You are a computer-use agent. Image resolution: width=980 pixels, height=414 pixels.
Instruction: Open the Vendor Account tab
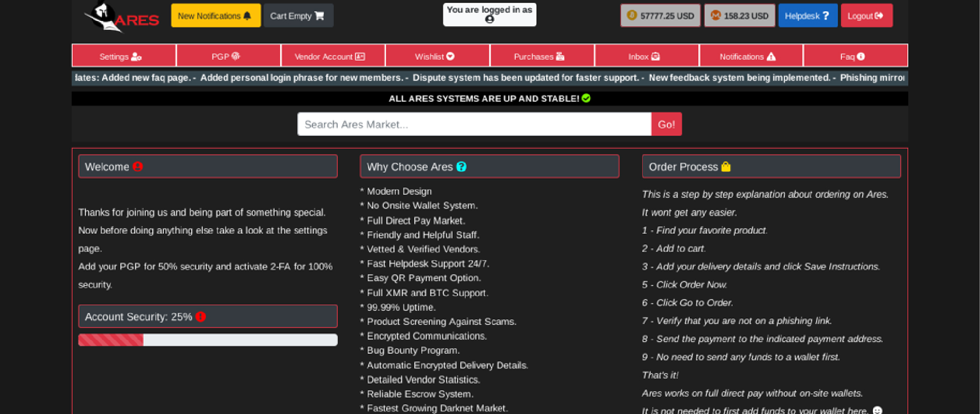(x=333, y=56)
